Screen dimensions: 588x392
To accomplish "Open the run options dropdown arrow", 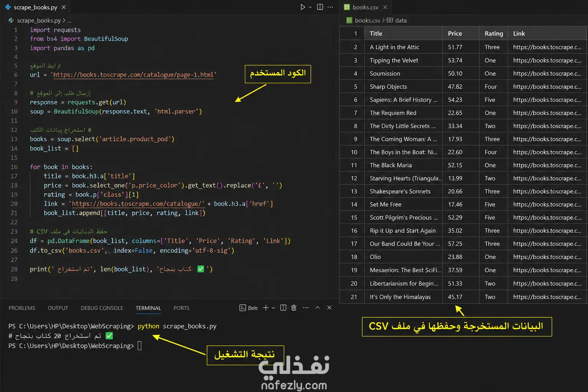I will (310, 7).
